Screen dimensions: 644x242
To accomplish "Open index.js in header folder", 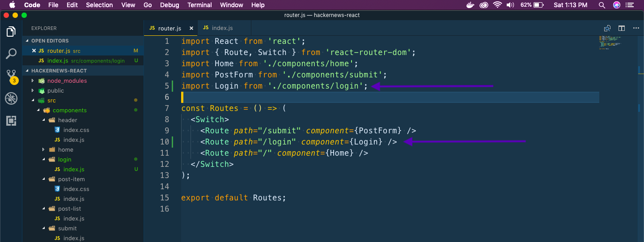I will pos(83,140).
